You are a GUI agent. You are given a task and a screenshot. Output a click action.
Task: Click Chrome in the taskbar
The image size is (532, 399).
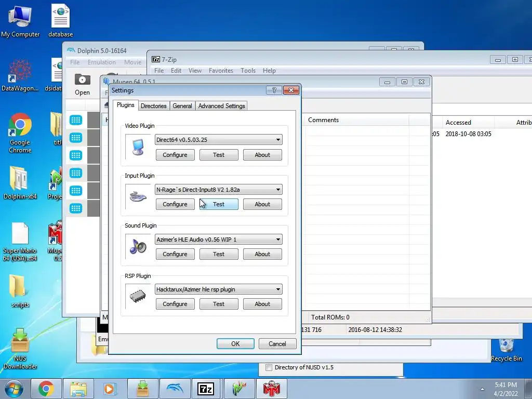point(46,389)
